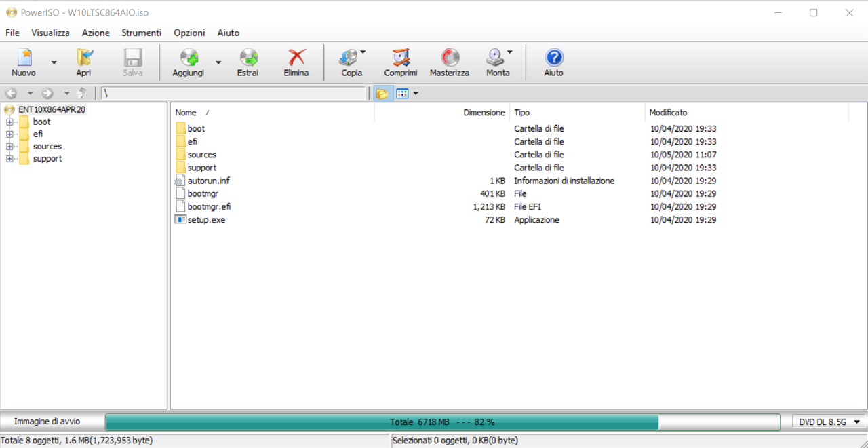The image size is (868, 448).
Task: Toggle the folder tree pane icon
Action: tap(382, 94)
